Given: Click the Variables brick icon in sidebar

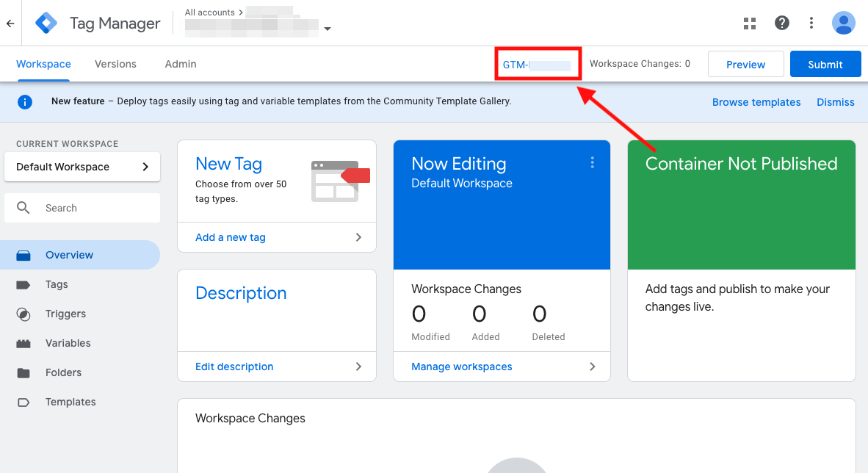Looking at the screenshot, I should tap(23, 344).
